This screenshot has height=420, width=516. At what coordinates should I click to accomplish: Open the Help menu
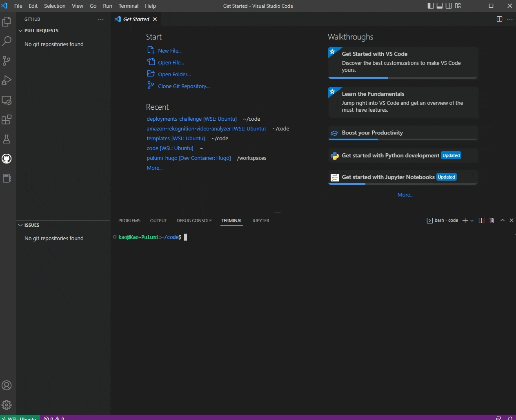150,6
